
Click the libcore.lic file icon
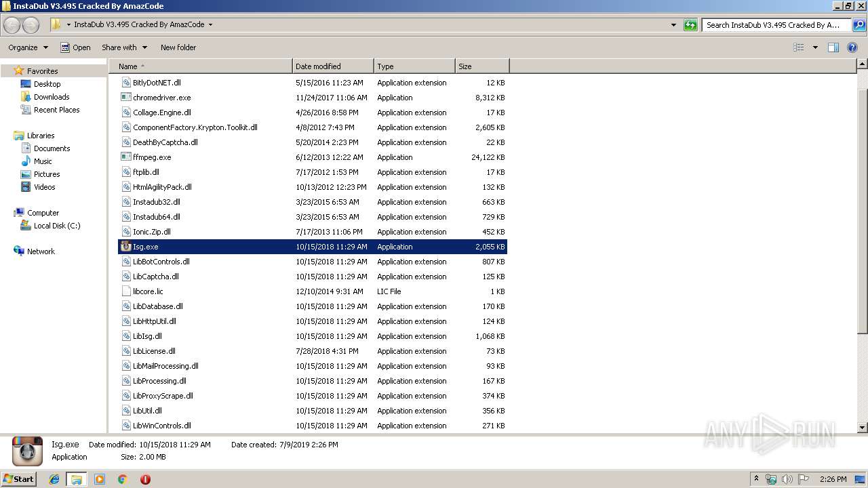click(x=126, y=291)
